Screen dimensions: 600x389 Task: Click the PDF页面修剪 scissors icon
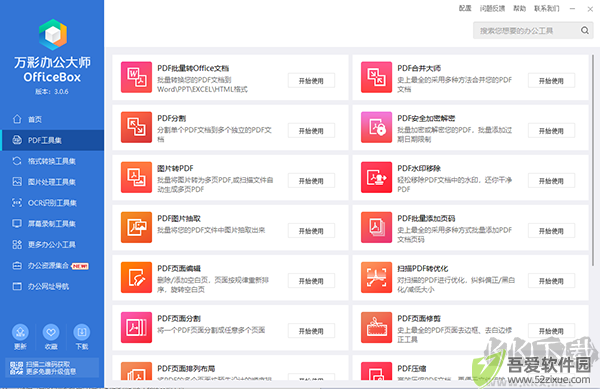click(x=376, y=328)
